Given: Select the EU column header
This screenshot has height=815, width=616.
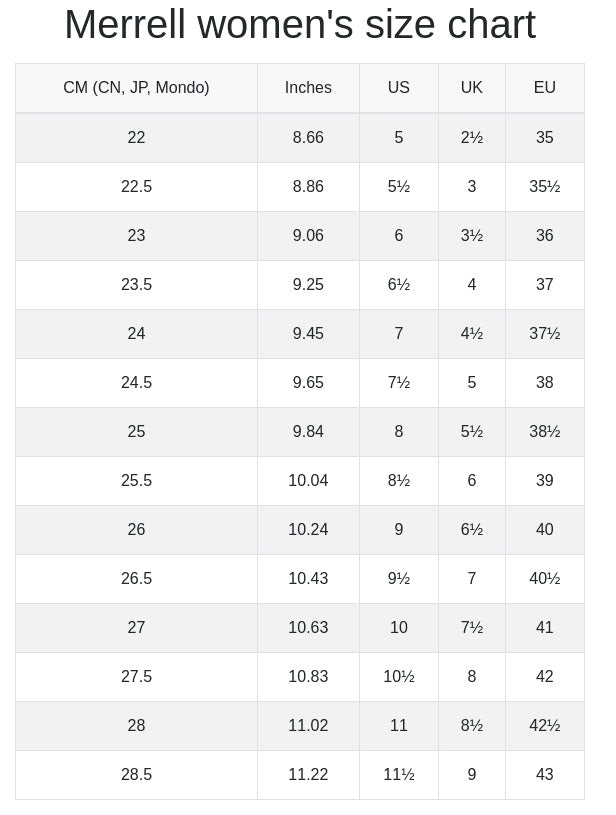Looking at the screenshot, I should [545, 87].
